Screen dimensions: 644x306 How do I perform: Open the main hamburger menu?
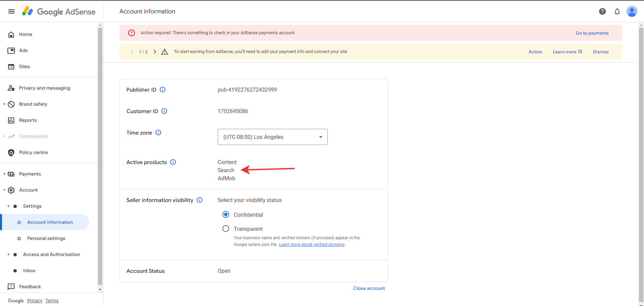pos(11,11)
